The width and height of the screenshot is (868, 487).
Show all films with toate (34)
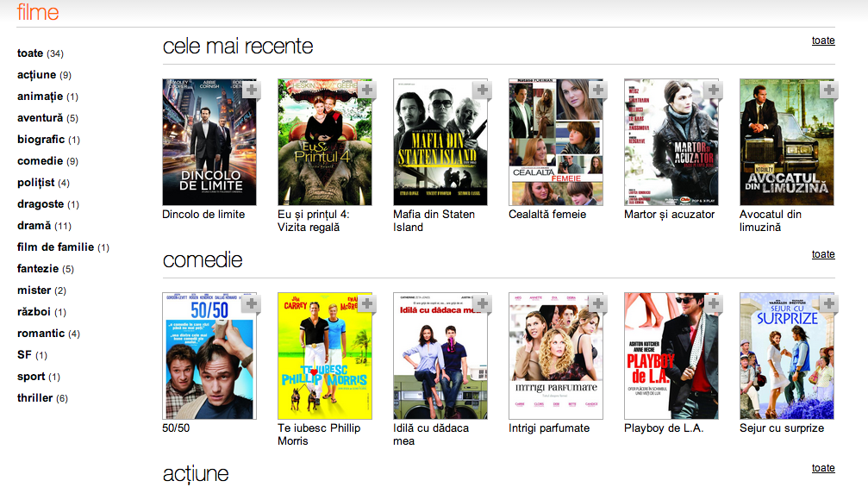pos(41,53)
